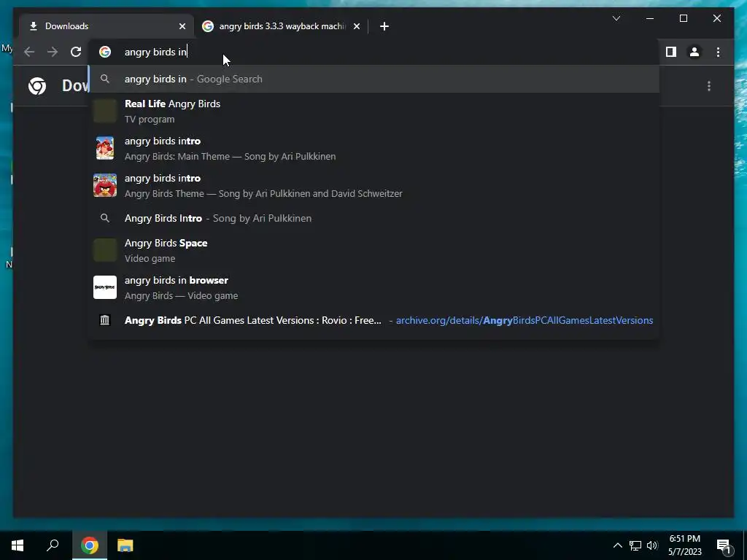Open Angry Birds PC All Games history suggestion
This screenshot has height=560, width=747.
point(374,320)
